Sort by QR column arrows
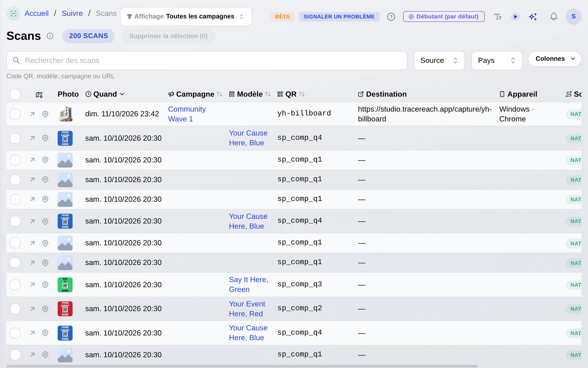Viewport: 588px width, 368px height. (x=302, y=94)
